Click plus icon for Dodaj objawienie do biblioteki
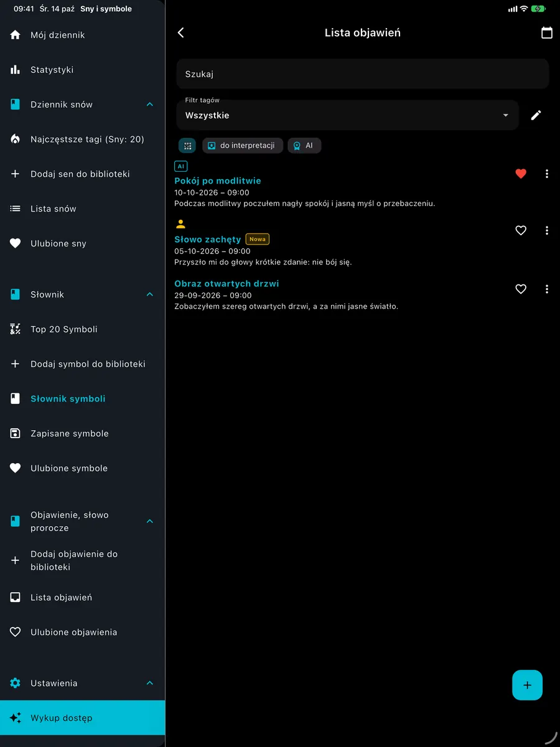560x747 pixels. click(16, 560)
